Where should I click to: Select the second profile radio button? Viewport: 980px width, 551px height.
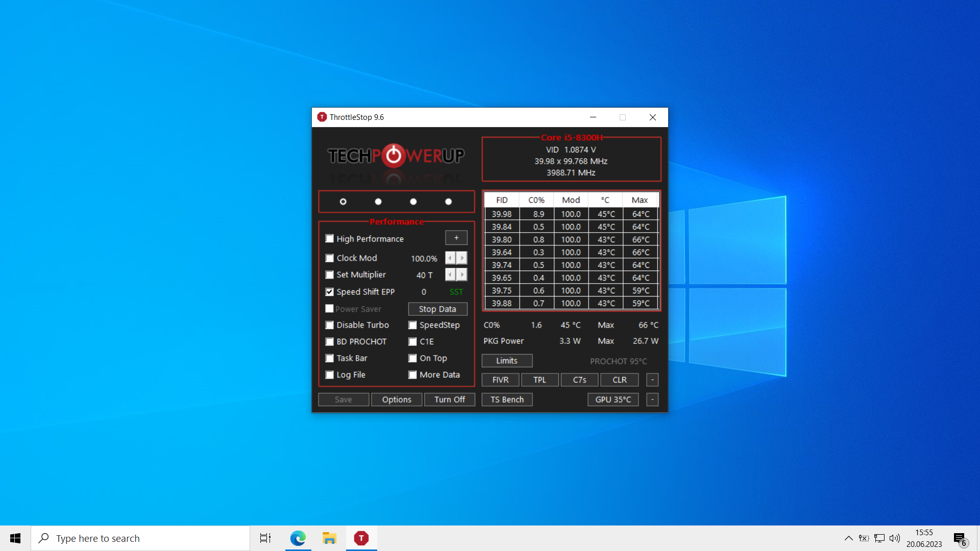[x=378, y=202]
